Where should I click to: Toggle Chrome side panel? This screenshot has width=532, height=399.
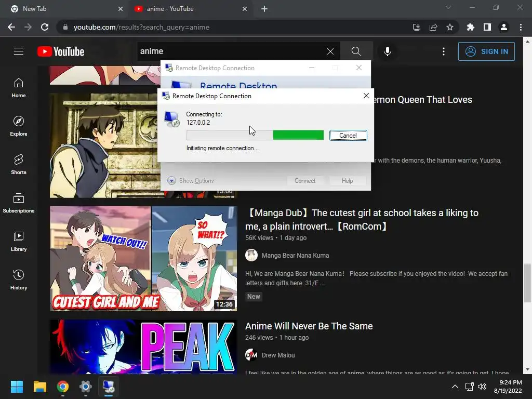(487, 27)
